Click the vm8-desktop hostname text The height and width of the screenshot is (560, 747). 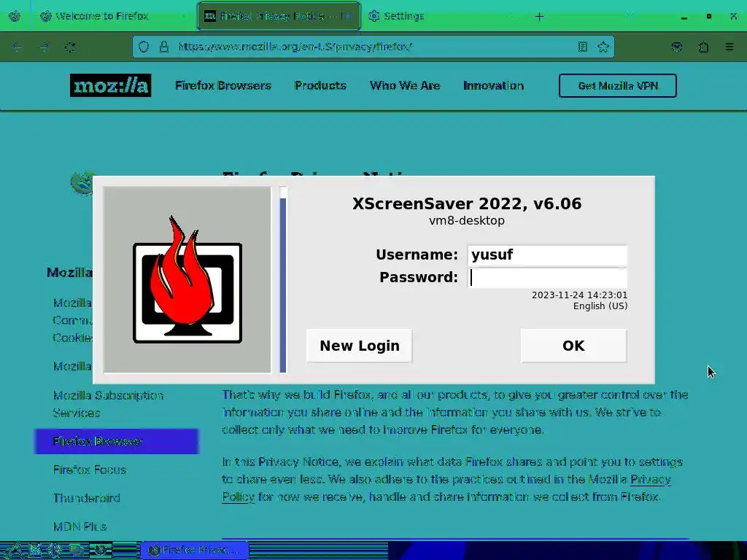click(x=467, y=220)
